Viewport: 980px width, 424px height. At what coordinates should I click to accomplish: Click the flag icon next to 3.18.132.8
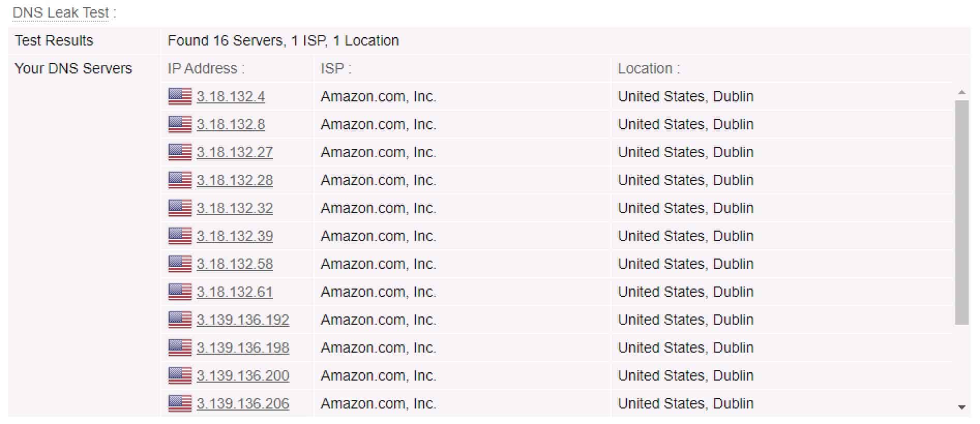(x=180, y=125)
